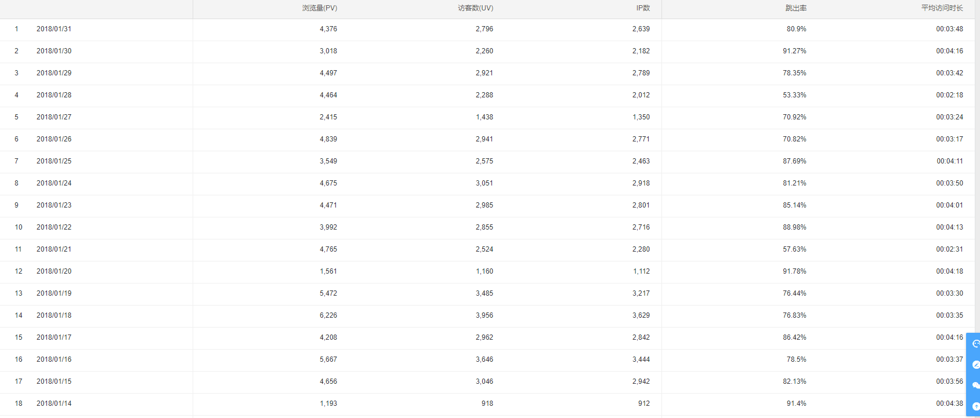The width and height of the screenshot is (980, 418).
Task: Sort by 跳出率 column header
Action: coord(796,8)
